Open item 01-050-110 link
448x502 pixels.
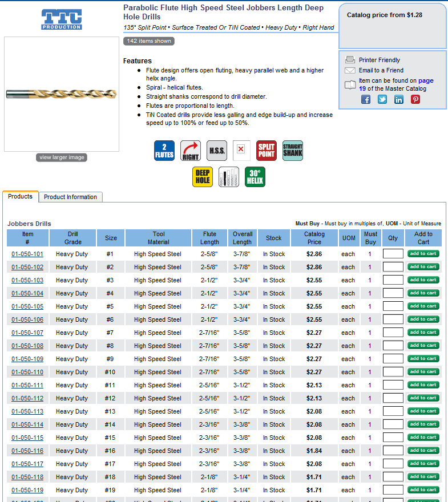(x=27, y=372)
